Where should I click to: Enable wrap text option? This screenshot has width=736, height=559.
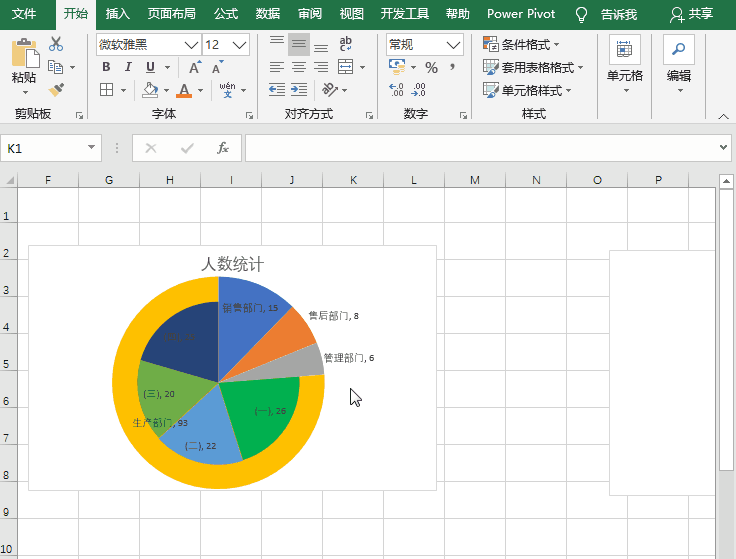click(x=345, y=44)
